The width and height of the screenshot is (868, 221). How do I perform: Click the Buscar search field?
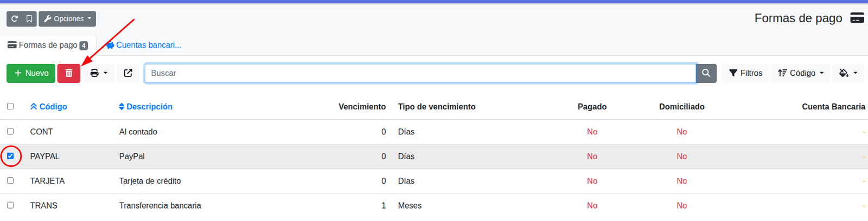pos(420,73)
